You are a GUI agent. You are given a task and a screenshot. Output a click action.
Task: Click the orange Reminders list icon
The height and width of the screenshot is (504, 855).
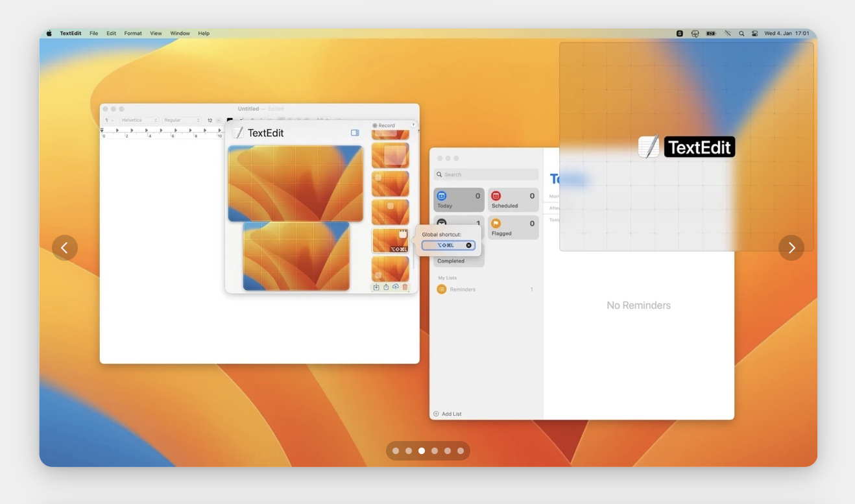click(x=442, y=289)
